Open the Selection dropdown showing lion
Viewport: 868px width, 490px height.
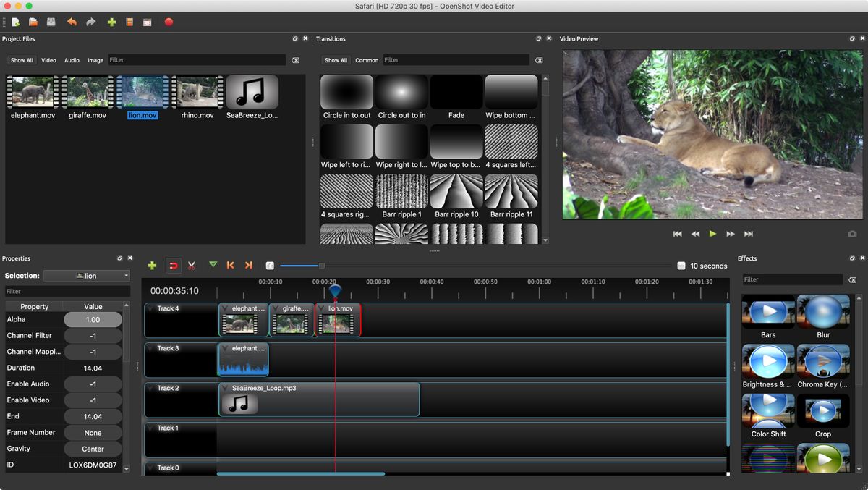click(87, 276)
